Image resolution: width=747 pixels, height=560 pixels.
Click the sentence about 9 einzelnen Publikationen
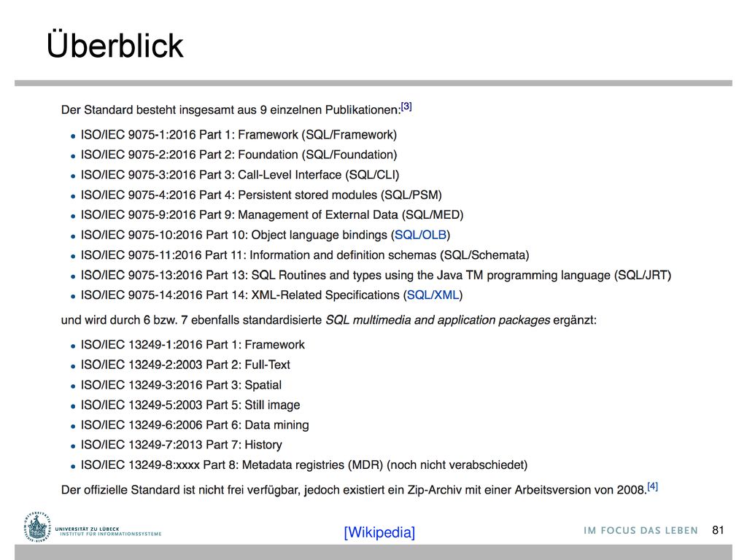pos(231,109)
